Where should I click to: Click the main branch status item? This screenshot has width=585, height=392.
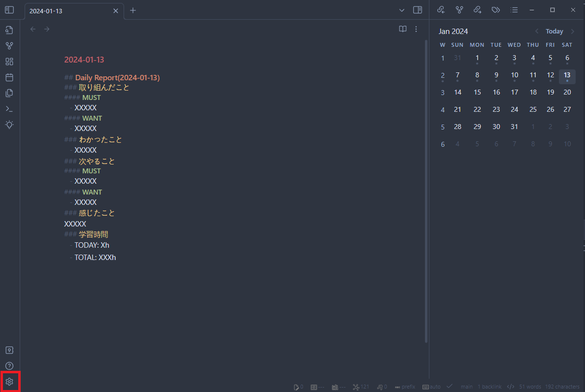tap(467, 387)
